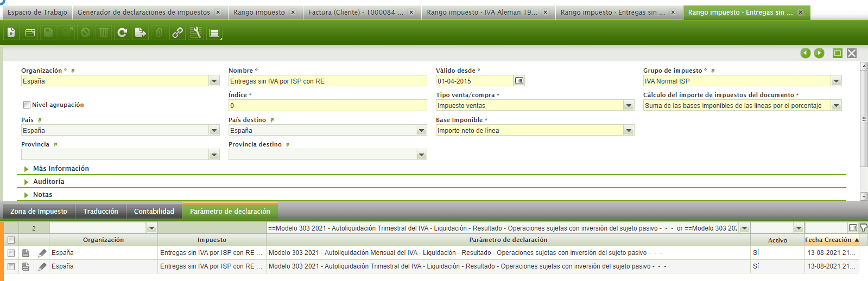Click the form scrollbar up arrow

tap(864, 66)
